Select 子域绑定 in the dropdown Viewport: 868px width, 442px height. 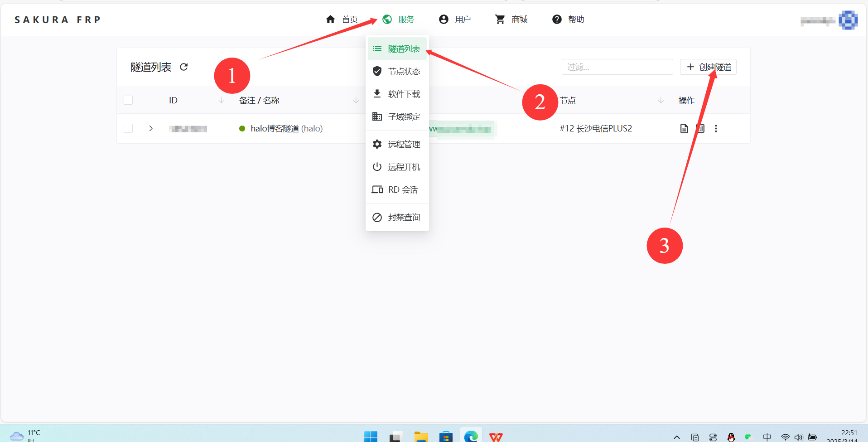tap(397, 117)
